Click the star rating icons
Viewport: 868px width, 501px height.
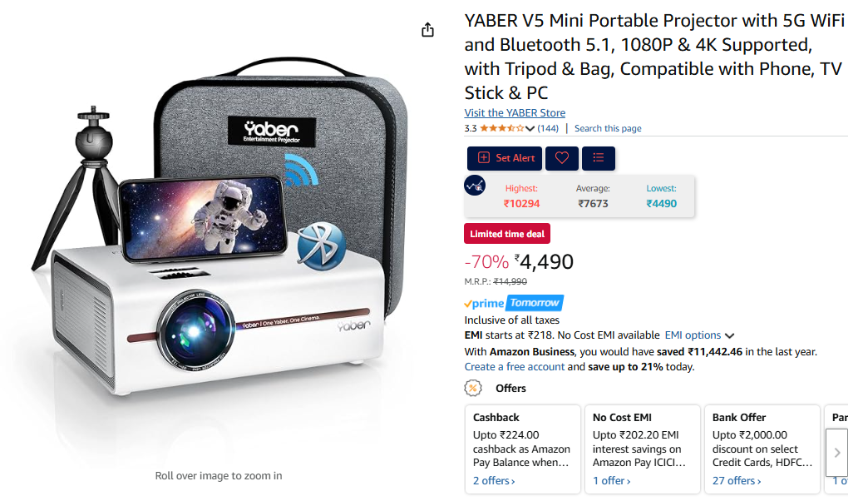501,128
